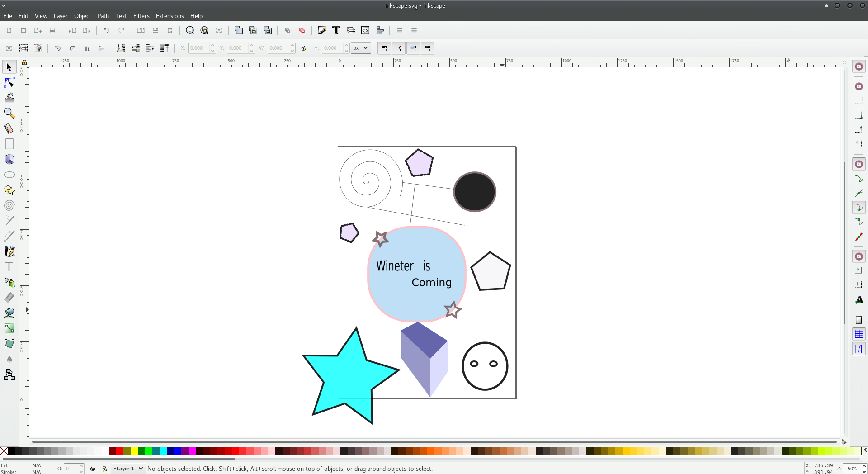This screenshot has height=474, width=868.
Task: Toggle the lock on Layer 1
Action: pos(104,469)
